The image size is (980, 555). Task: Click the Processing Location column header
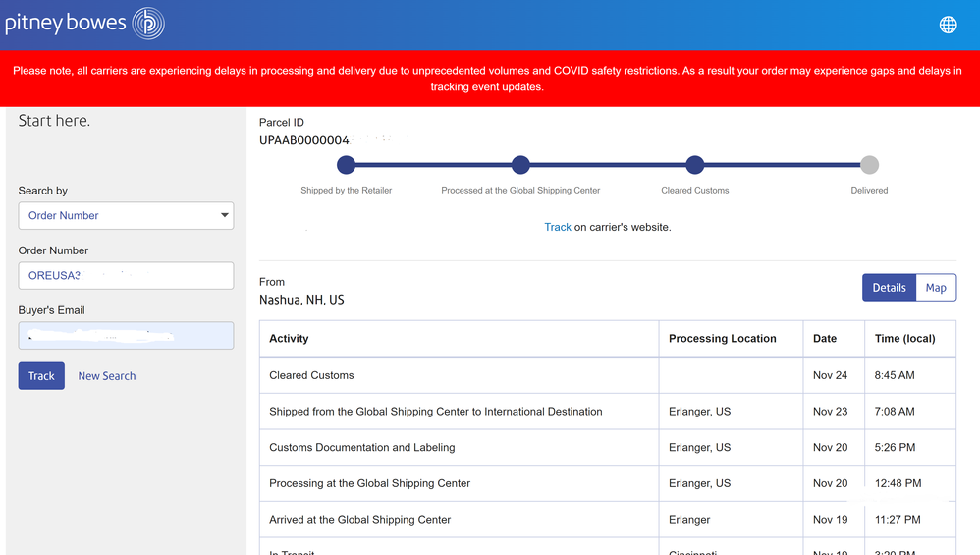722,339
